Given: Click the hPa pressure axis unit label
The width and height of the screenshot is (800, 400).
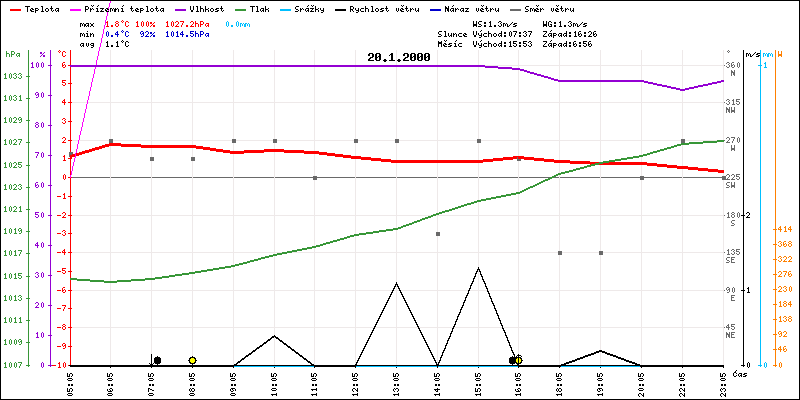Looking at the screenshot, I should tap(12, 54).
